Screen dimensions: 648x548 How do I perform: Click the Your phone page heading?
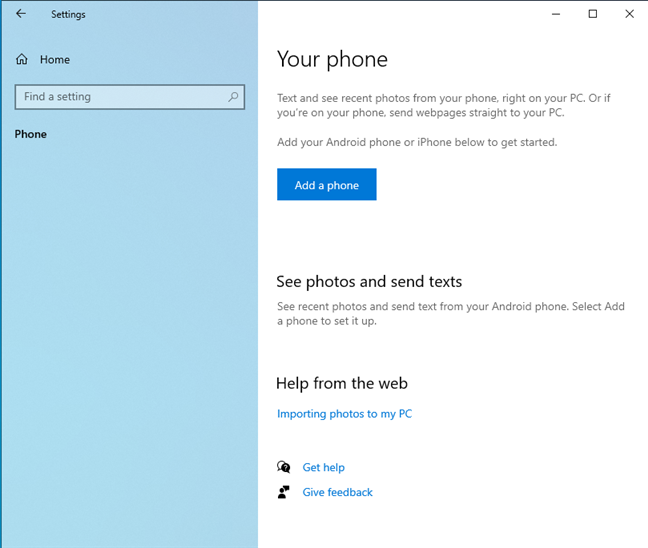(332, 60)
